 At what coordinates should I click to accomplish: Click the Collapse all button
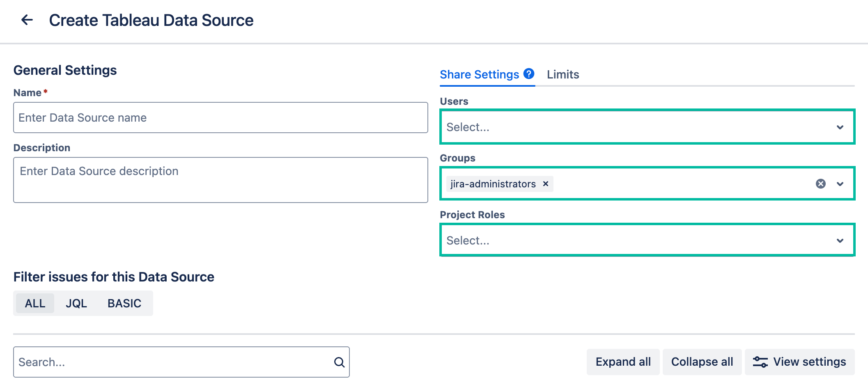coord(702,362)
